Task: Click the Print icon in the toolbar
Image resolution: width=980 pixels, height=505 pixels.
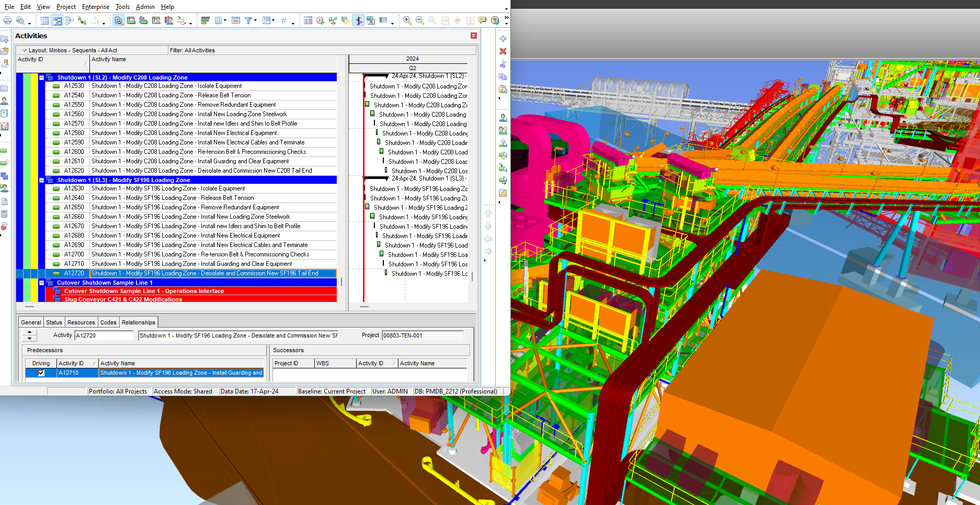Action: coord(7,20)
